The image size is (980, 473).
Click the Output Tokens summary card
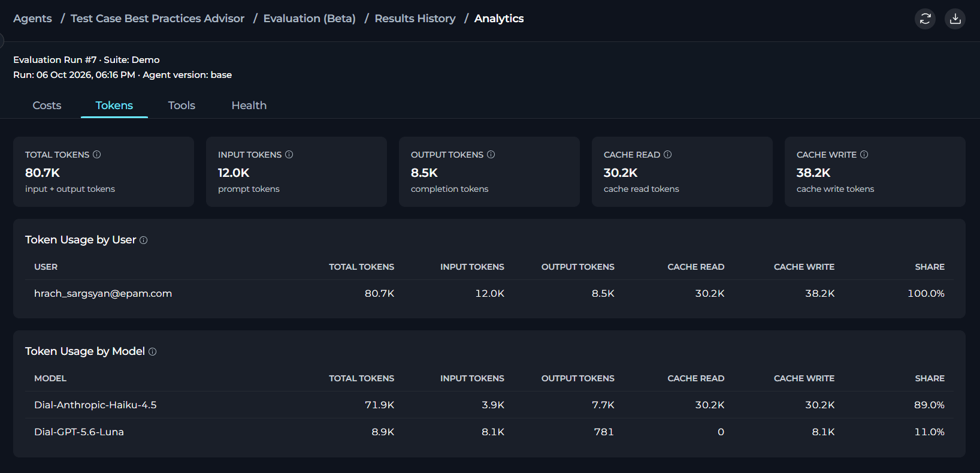(x=489, y=172)
